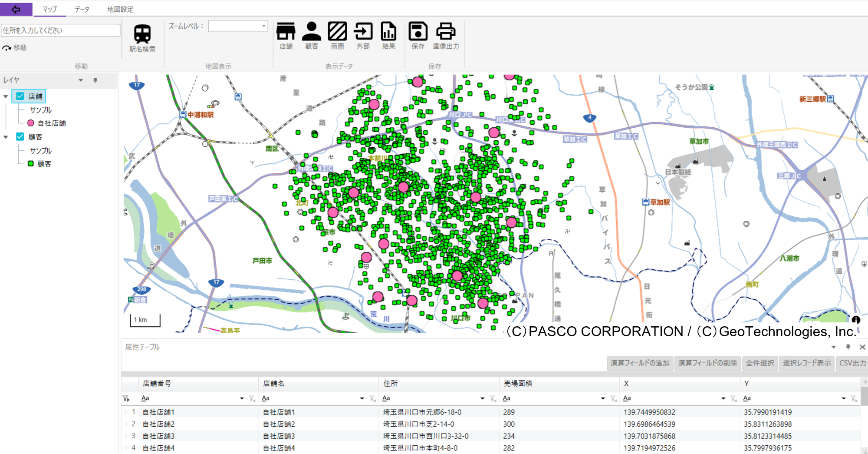Click the 保存 save floppy icon
This screenshot has width=868, height=454.
click(418, 32)
